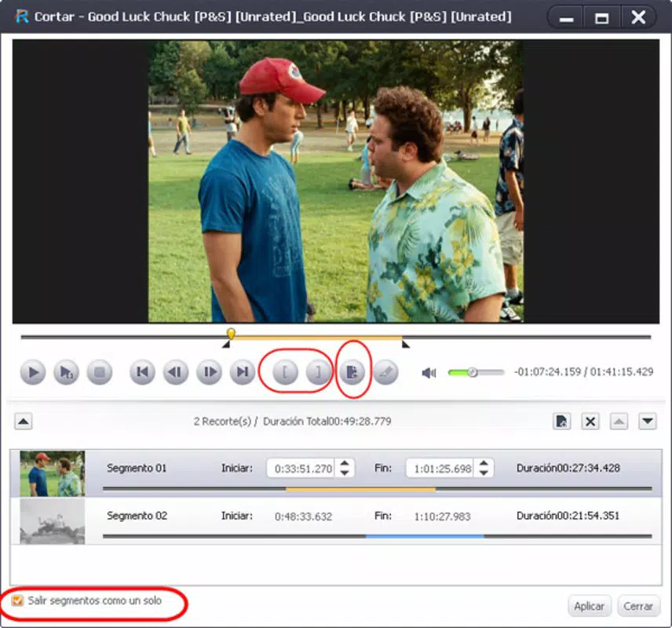Adjust the volume slider
672x628 pixels.
click(x=476, y=372)
